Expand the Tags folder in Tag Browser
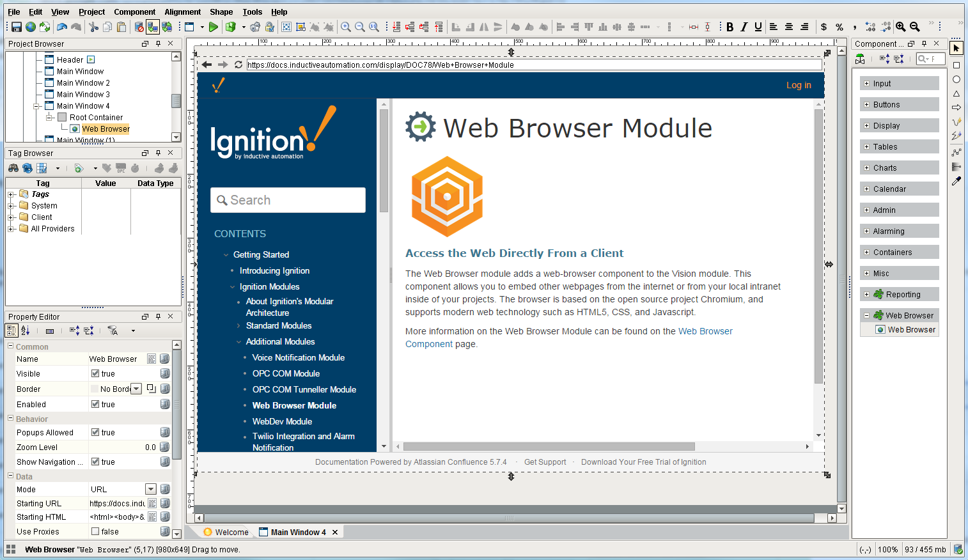968x560 pixels. tap(11, 194)
